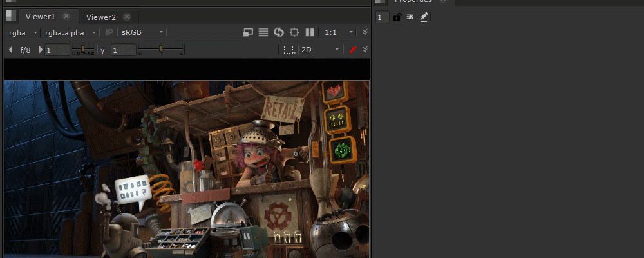Click the viewer refresh update icon
Screen dimensions: 644x258
coord(279,32)
